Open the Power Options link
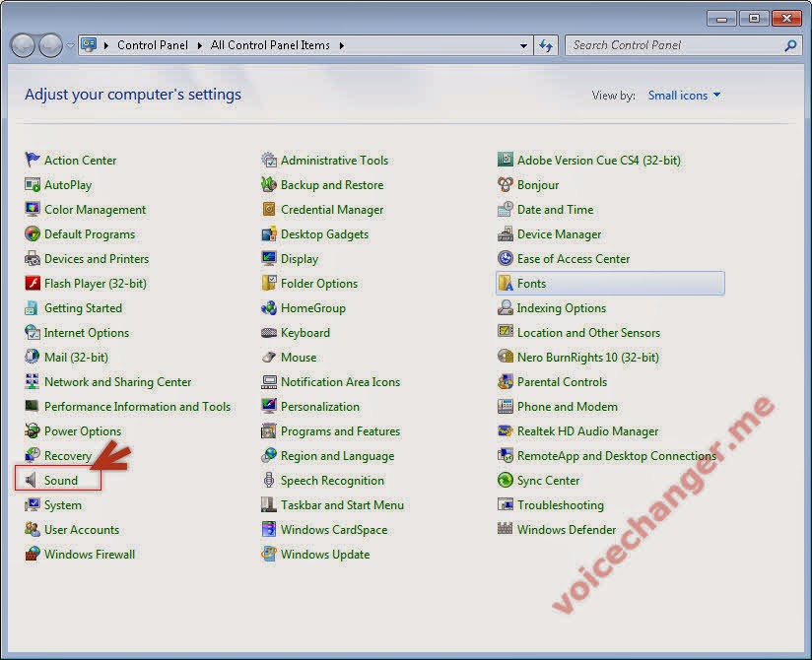 [x=83, y=431]
